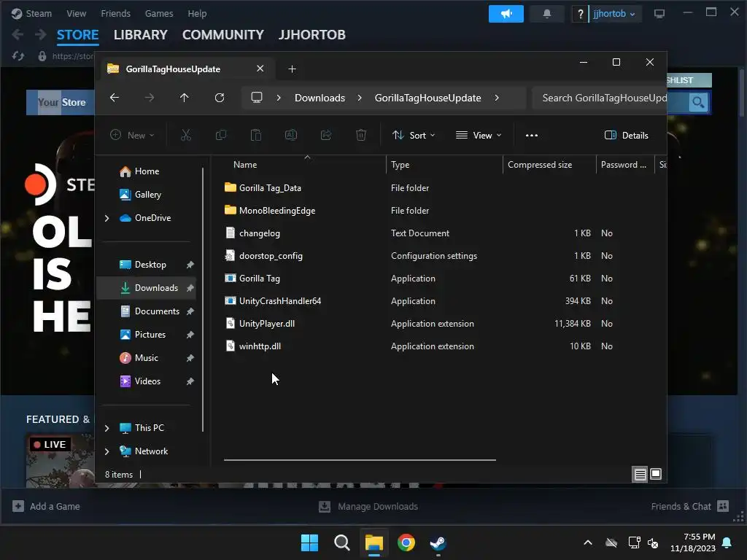
Task: Open jjhortob account dropdown in Steam
Action: click(x=614, y=14)
